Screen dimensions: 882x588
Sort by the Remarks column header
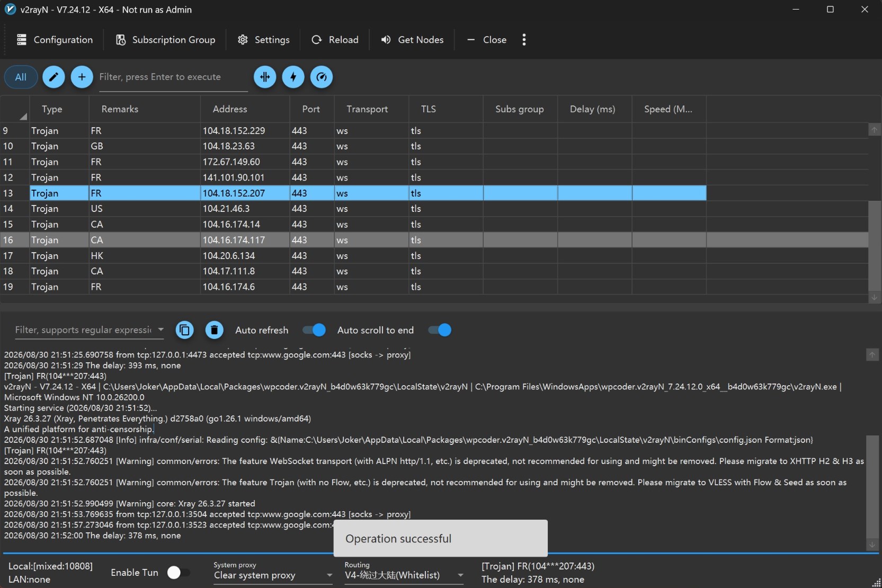click(x=145, y=109)
